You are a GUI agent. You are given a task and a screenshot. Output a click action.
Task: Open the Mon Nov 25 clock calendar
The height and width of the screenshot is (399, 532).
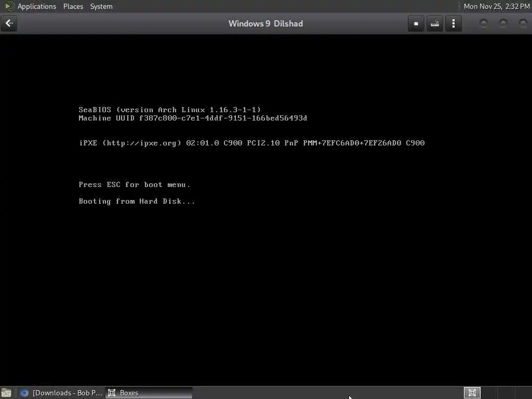[x=496, y=6]
